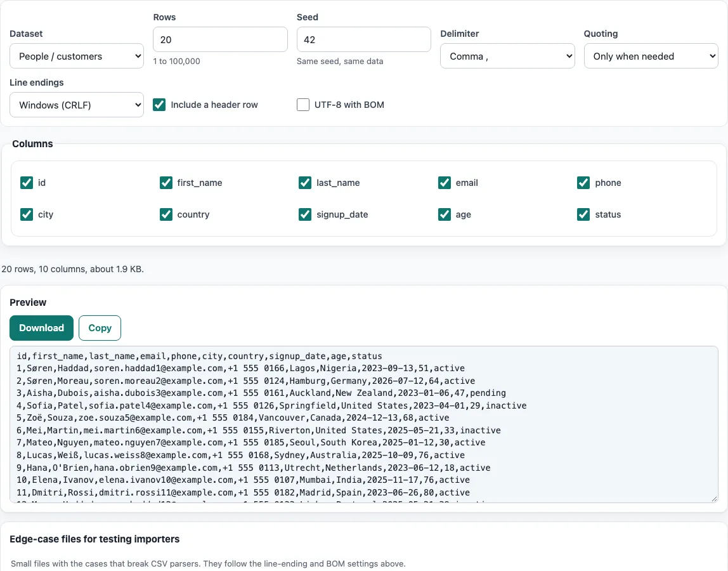Image resolution: width=728 pixels, height=571 pixels.
Task: Click the '1 to 100,000' hint text
Action: (x=176, y=62)
